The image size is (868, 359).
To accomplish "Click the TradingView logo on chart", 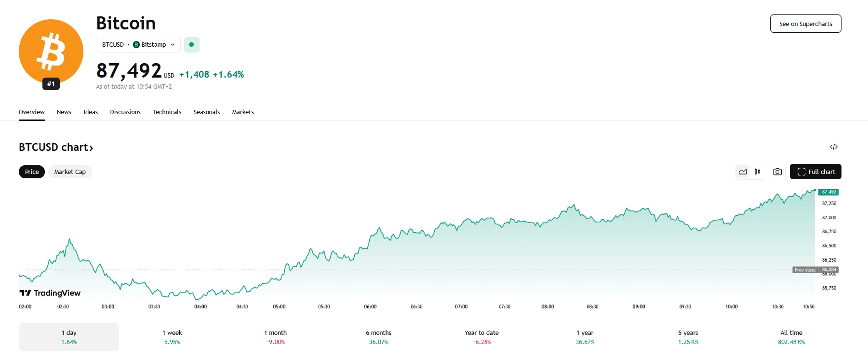I will 50,293.
